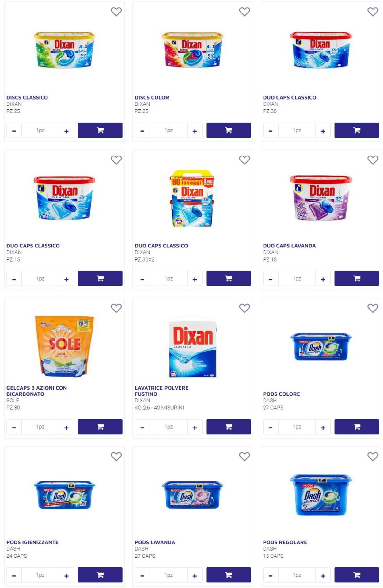Add Sole Gelcaps to the cart

point(100,427)
